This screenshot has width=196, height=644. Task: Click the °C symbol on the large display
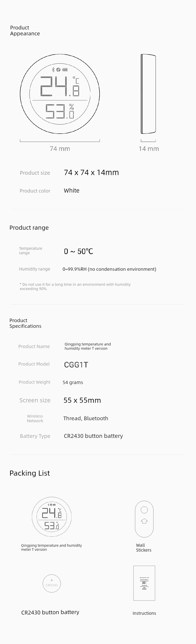pyautogui.click(x=76, y=80)
